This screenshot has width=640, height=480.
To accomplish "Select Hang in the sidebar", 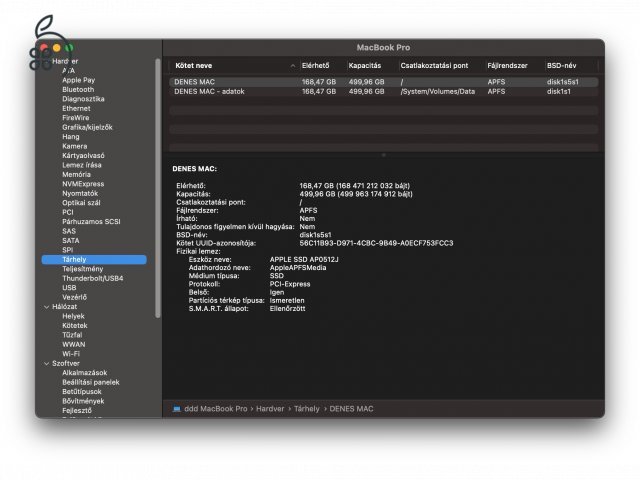I will pyautogui.click(x=71, y=137).
